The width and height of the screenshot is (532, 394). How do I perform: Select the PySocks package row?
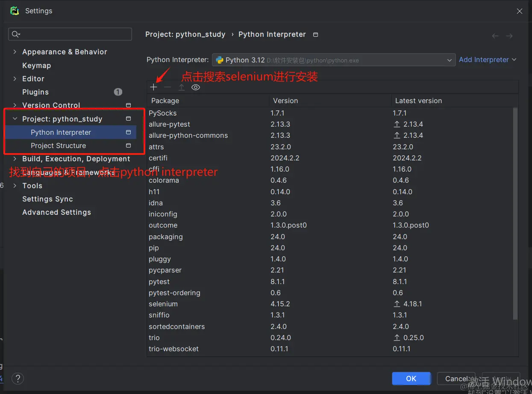(329, 113)
